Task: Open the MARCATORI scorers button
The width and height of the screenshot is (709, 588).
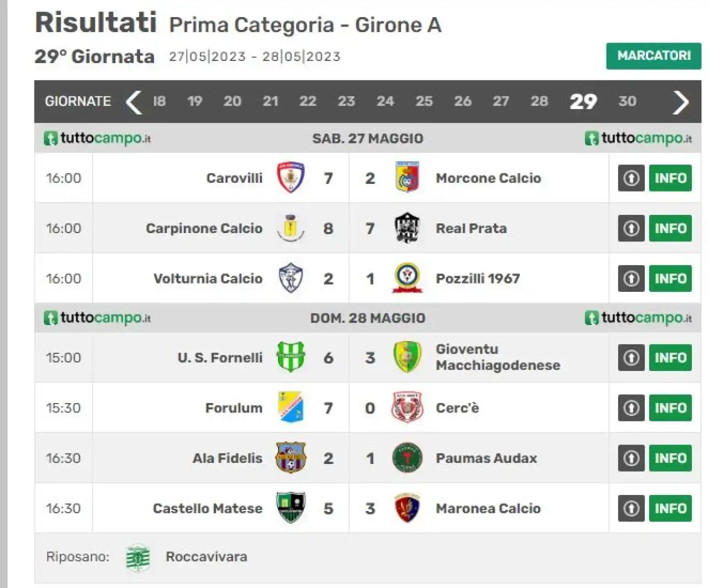Action: coord(654,56)
